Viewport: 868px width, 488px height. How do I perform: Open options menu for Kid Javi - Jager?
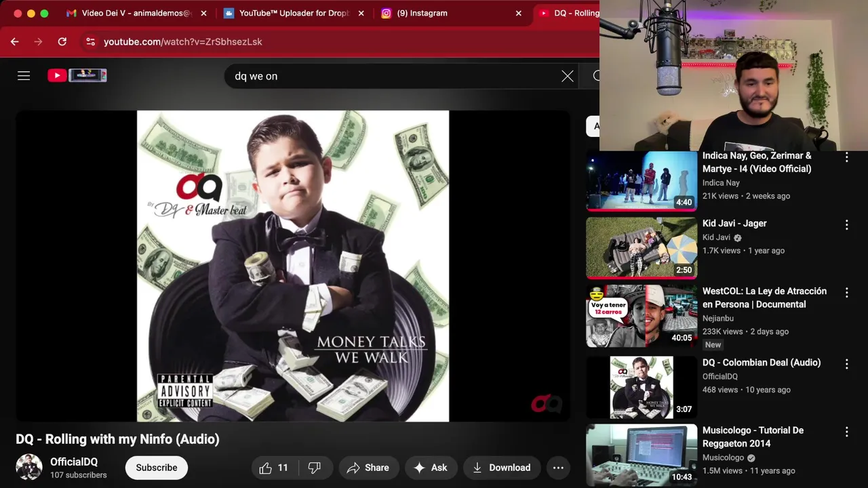point(846,225)
